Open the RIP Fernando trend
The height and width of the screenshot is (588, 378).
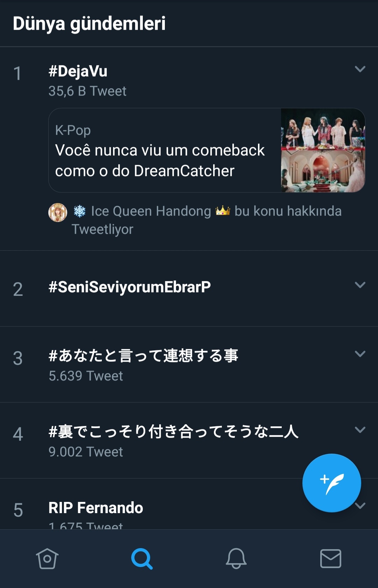96,508
